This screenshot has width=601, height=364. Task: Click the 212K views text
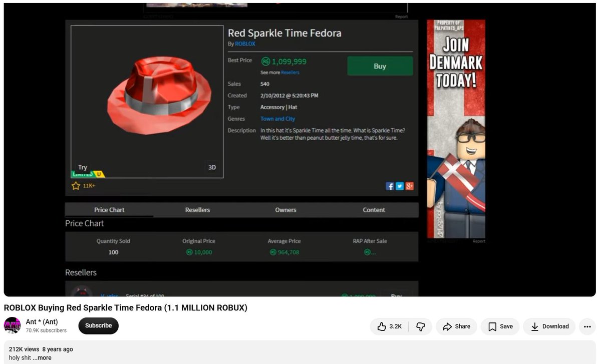click(24, 349)
